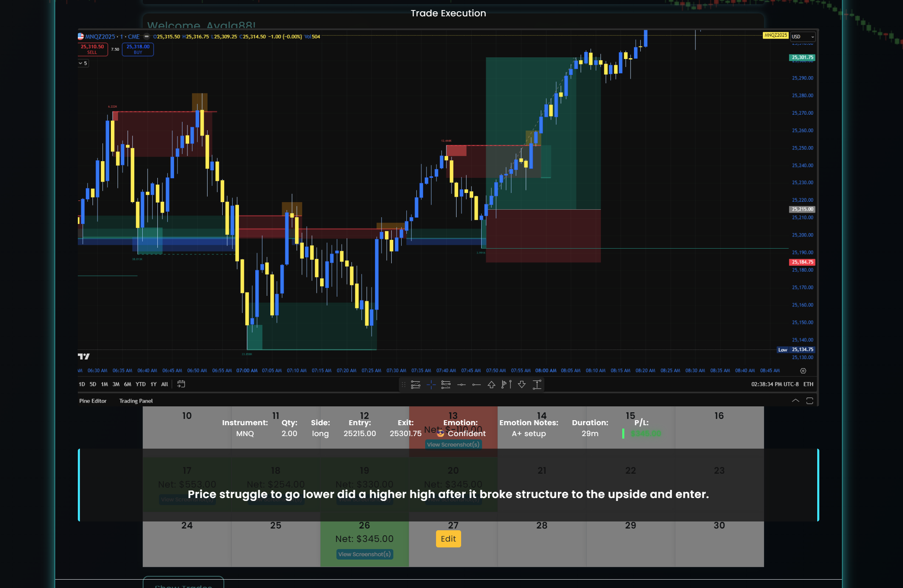Viewport: 903px width, 588px height.
Task: Click the up arrow drawing tool
Action: pos(491,385)
